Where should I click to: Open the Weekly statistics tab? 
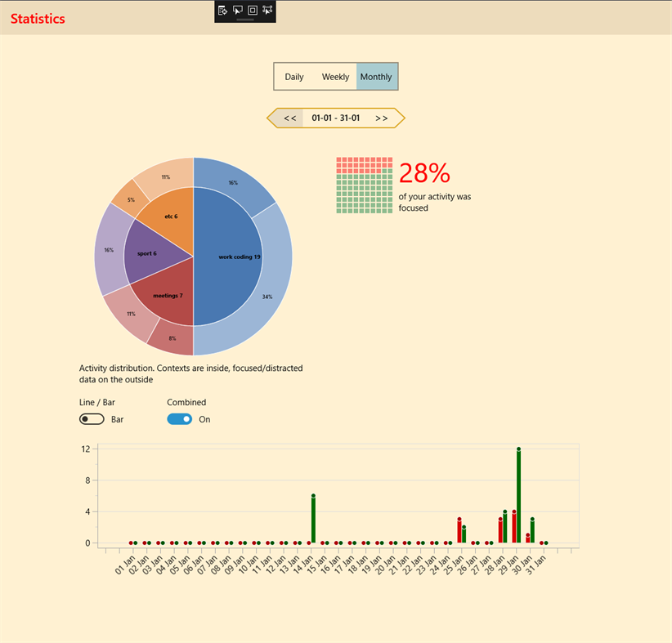335,76
